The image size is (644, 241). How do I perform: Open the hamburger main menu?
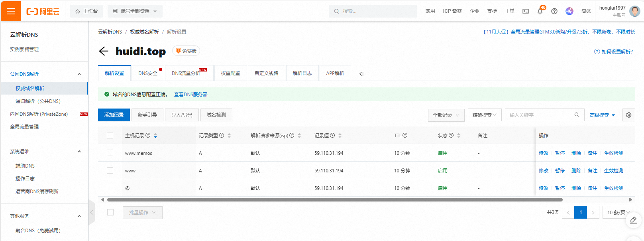click(11, 11)
